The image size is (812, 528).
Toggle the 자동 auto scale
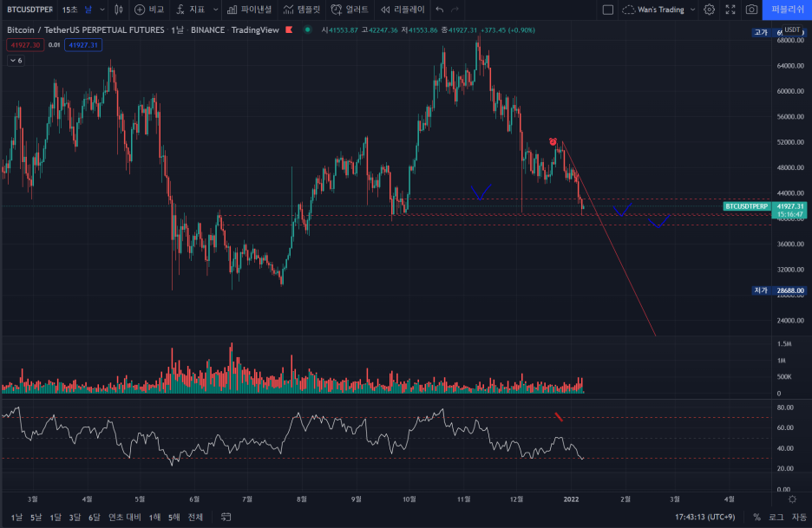pos(799,517)
